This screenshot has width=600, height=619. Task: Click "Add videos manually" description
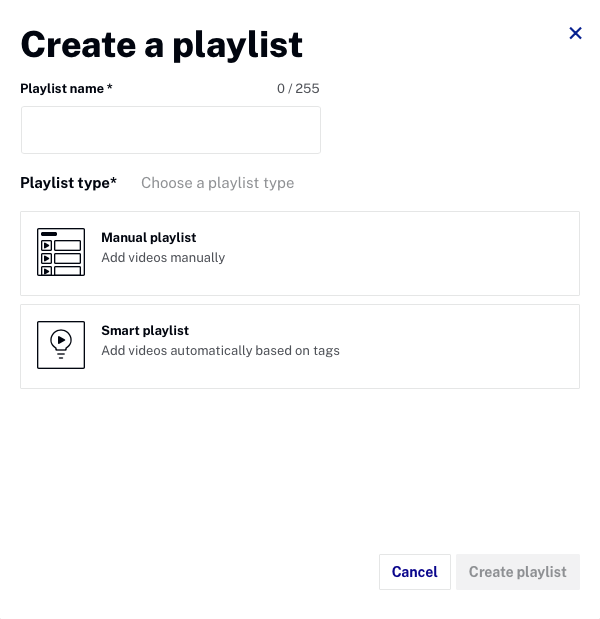tap(163, 258)
